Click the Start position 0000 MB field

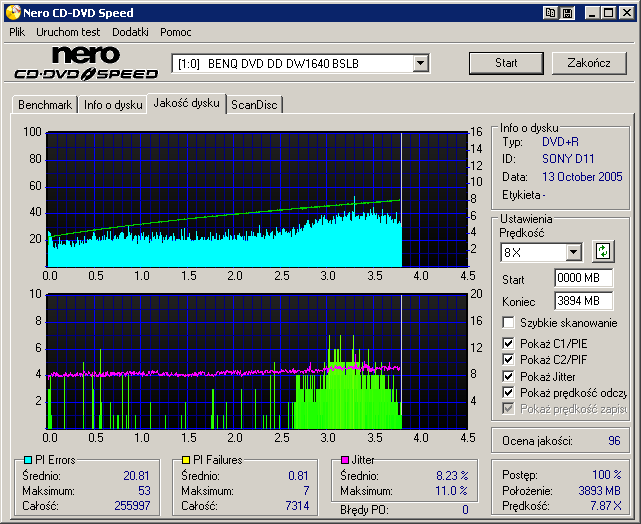(584, 278)
